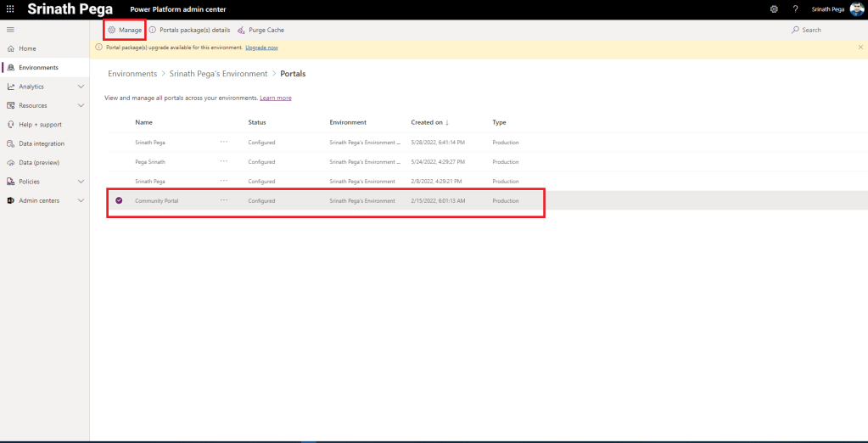Expand the Admin centers section

click(81, 200)
